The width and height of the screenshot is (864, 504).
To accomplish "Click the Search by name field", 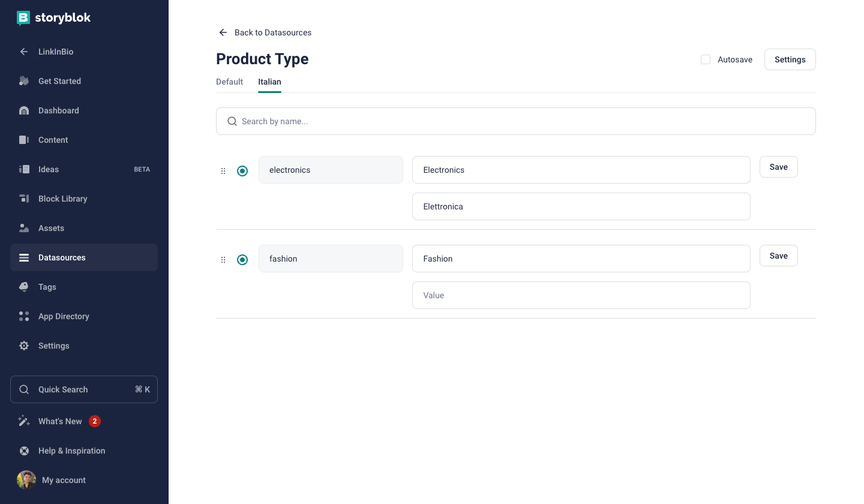I will (516, 121).
